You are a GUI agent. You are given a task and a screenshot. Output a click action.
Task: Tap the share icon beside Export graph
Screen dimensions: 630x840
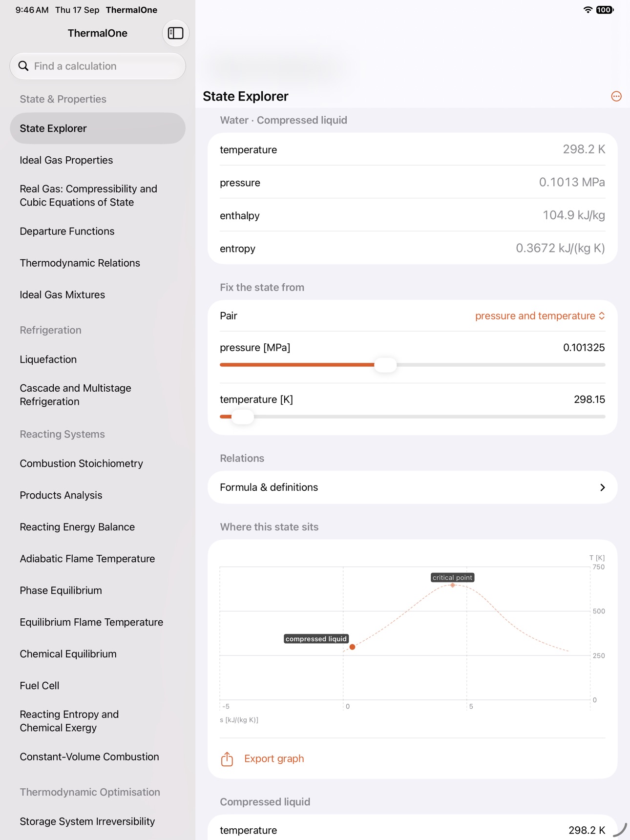pyautogui.click(x=227, y=758)
